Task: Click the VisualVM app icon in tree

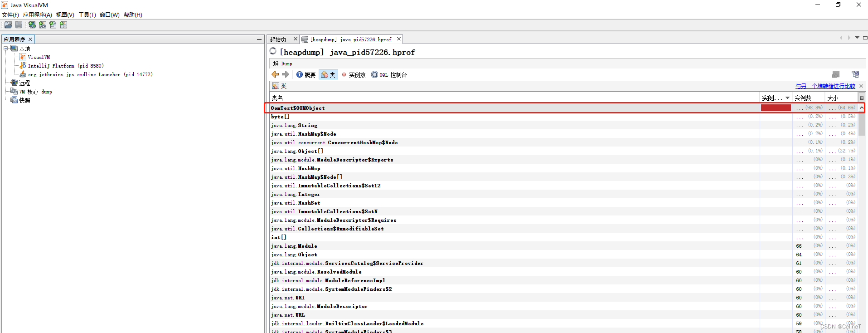Action: pyautogui.click(x=23, y=57)
